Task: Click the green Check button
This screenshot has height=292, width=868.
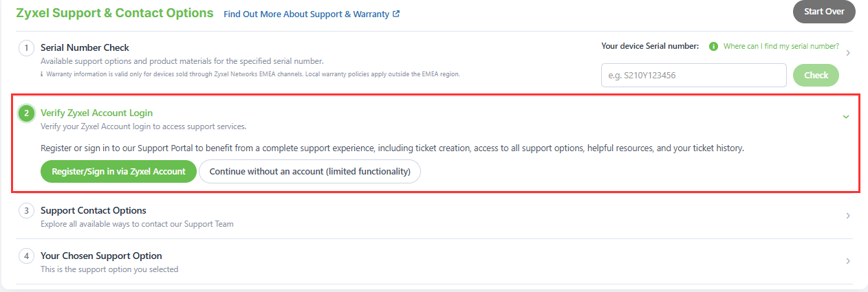Action: 816,76
